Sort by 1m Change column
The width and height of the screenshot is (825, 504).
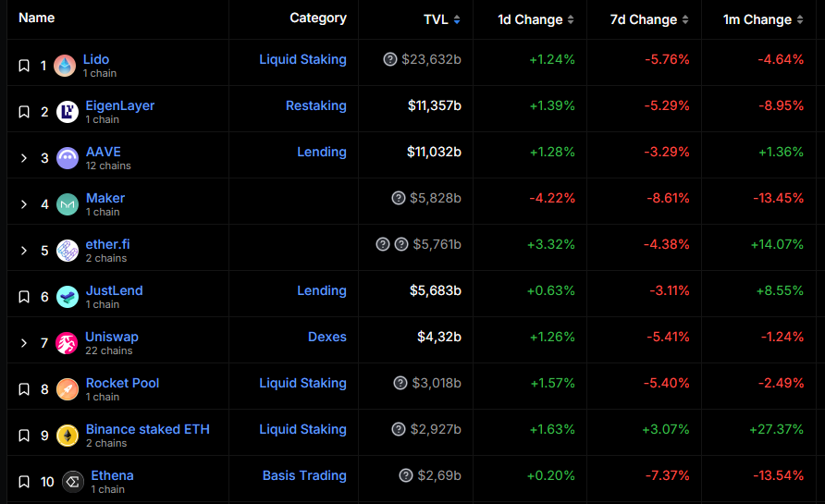pyautogui.click(x=758, y=19)
